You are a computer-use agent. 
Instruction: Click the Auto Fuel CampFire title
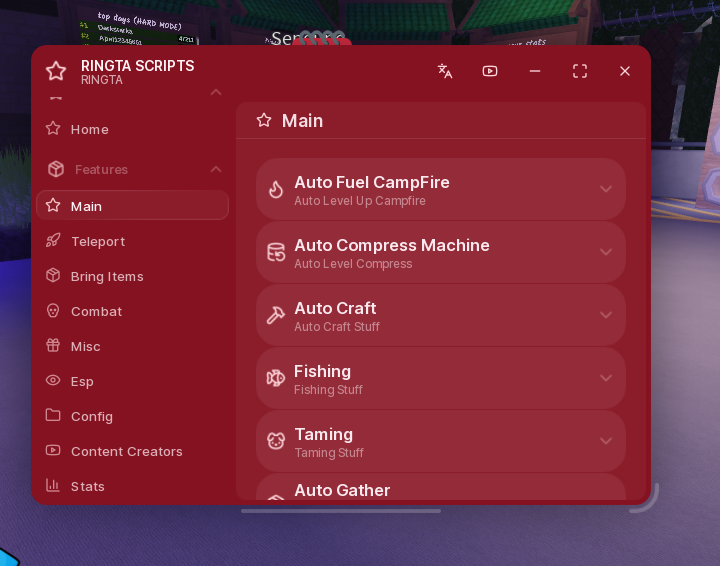[372, 182]
